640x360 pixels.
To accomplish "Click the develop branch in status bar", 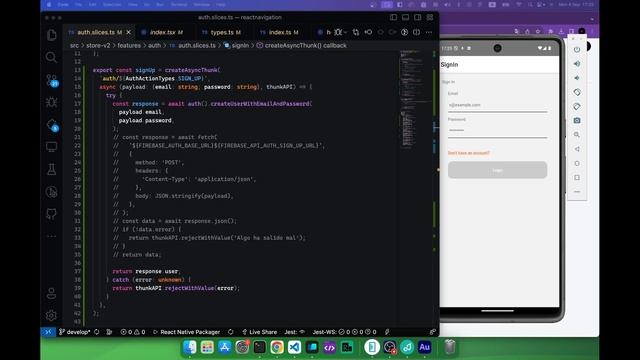I will click(75, 332).
